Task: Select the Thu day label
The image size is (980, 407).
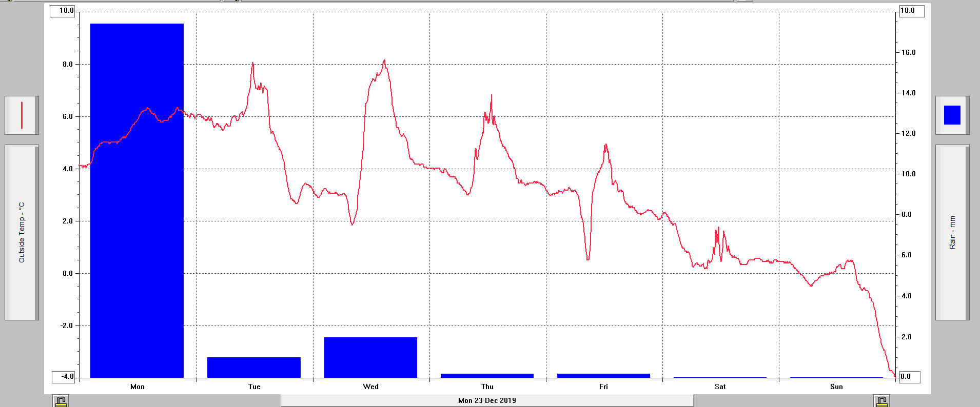Action: coord(487,386)
